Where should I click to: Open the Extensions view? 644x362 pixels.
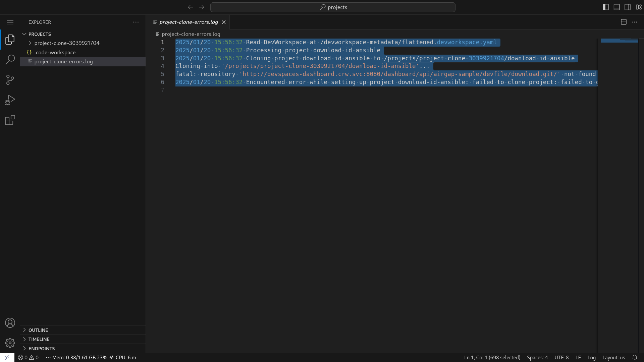[10, 120]
